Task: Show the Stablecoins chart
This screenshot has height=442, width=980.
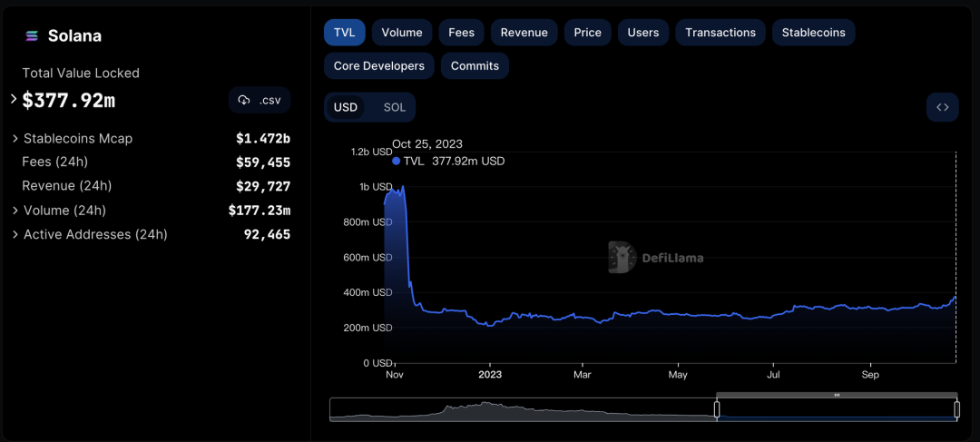Action: click(x=813, y=33)
